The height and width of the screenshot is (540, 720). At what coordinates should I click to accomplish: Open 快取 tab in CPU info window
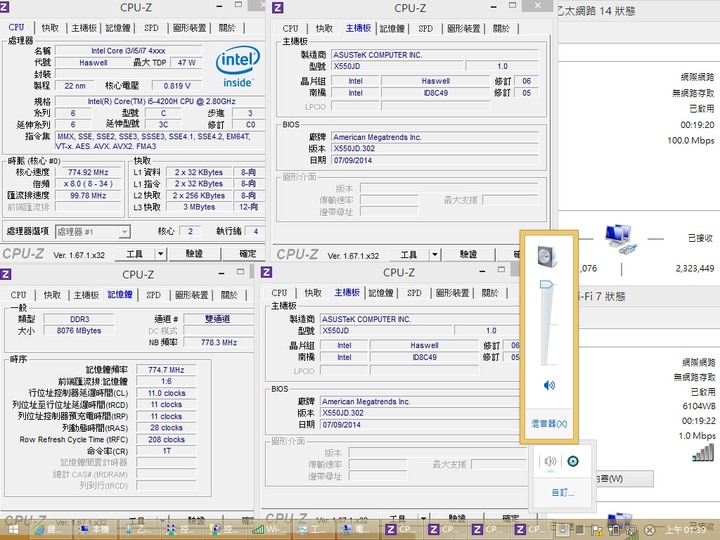click(x=50, y=28)
